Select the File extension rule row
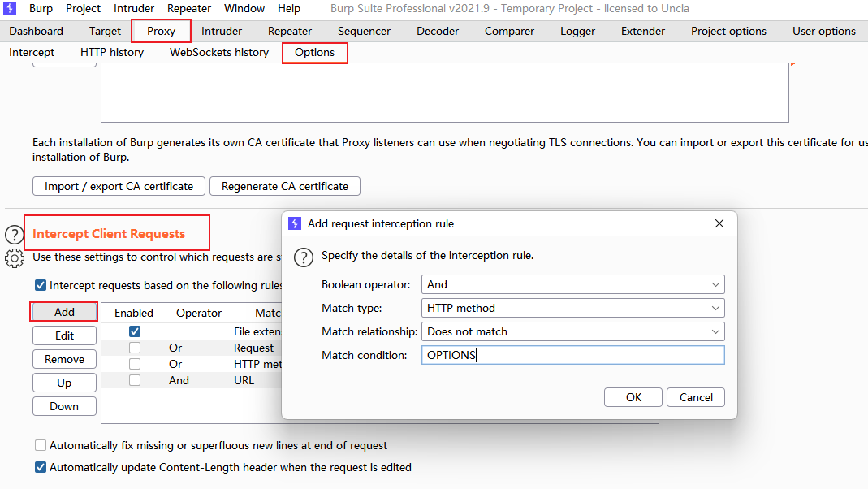The height and width of the screenshot is (489, 868). [x=192, y=331]
